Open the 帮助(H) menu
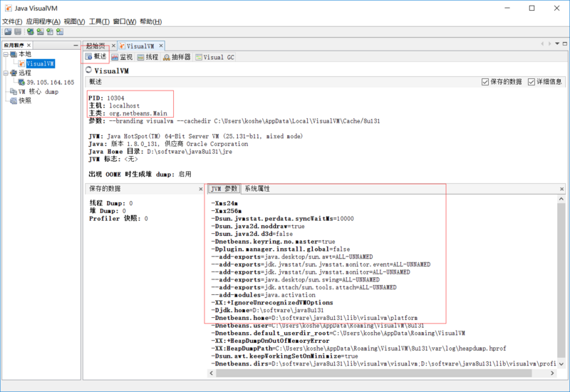The image size is (570, 392). click(x=150, y=21)
